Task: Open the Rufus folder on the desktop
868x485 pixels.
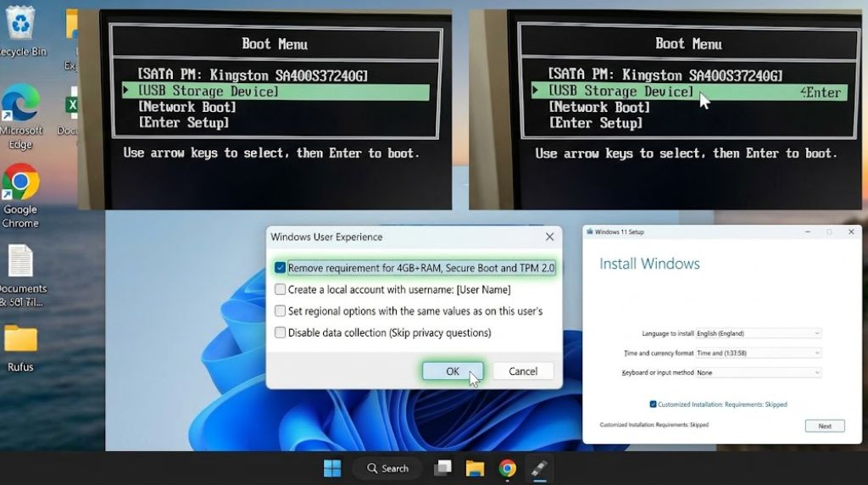Action: point(20,348)
